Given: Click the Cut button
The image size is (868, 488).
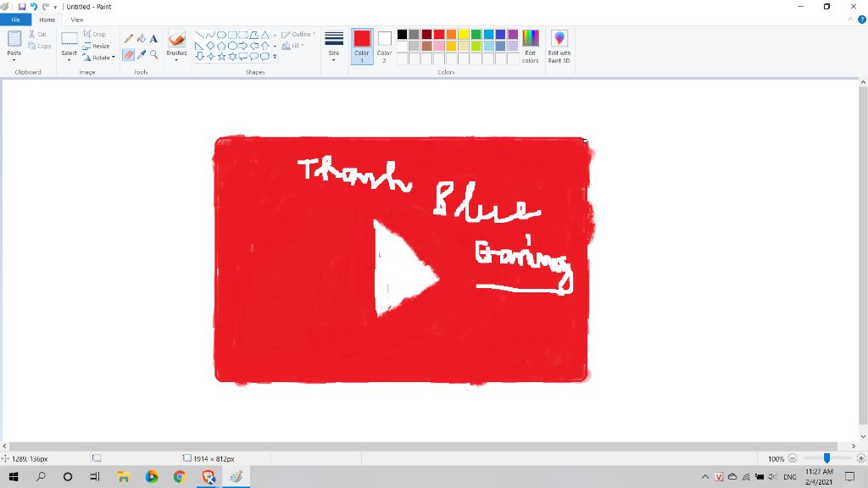Looking at the screenshot, I should [x=37, y=34].
